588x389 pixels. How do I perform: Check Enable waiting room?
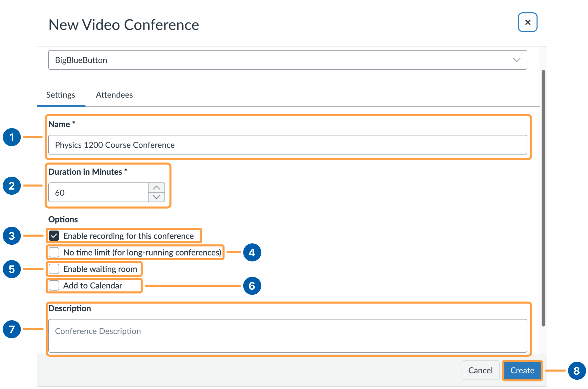pos(54,269)
